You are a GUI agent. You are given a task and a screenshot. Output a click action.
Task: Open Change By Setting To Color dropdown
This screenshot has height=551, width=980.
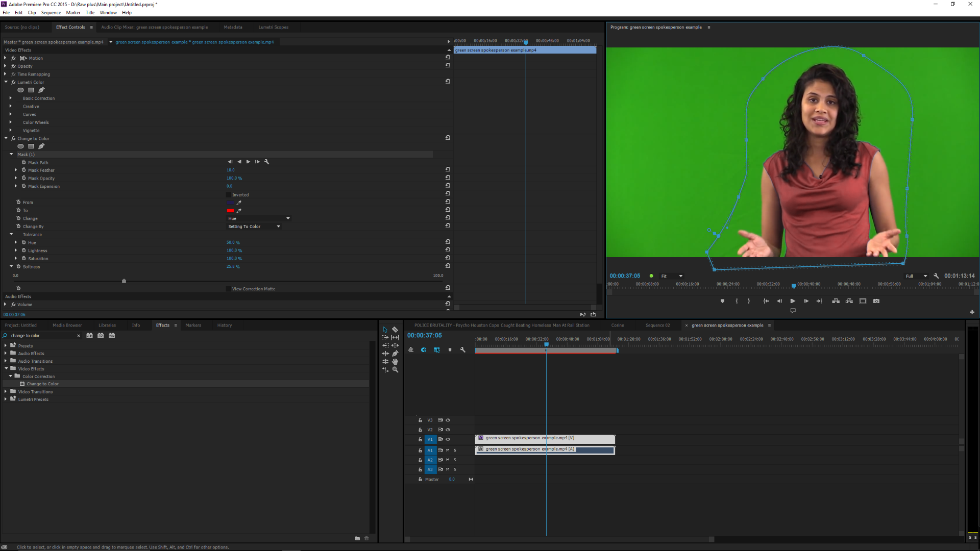254,227
